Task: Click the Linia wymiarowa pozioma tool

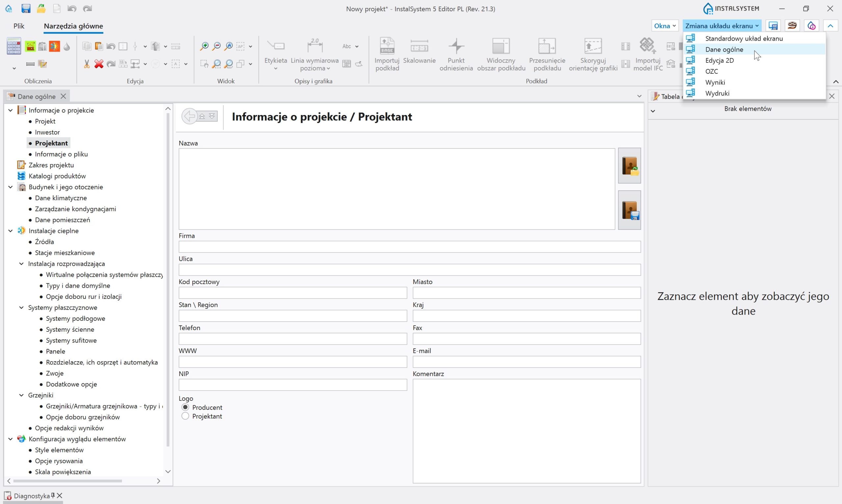Action: click(314, 54)
